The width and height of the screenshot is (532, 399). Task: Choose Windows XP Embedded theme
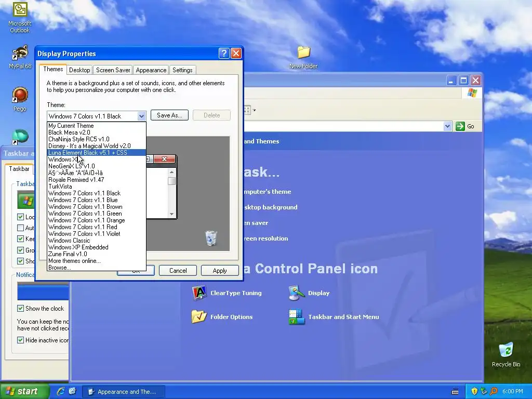pyautogui.click(x=96, y=247)
